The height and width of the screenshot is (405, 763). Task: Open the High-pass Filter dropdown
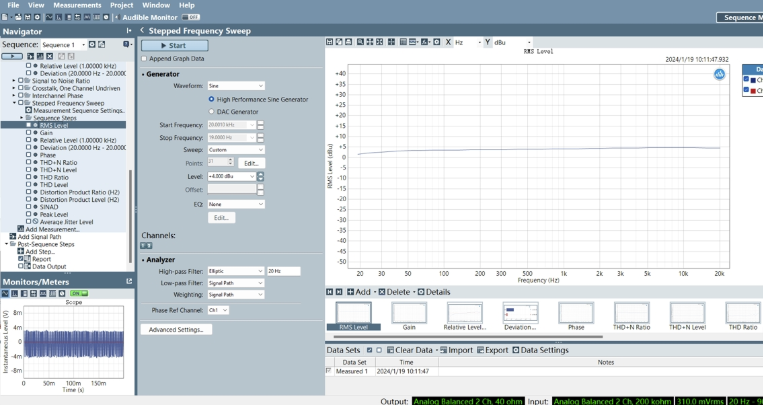[x=235, y=271]
